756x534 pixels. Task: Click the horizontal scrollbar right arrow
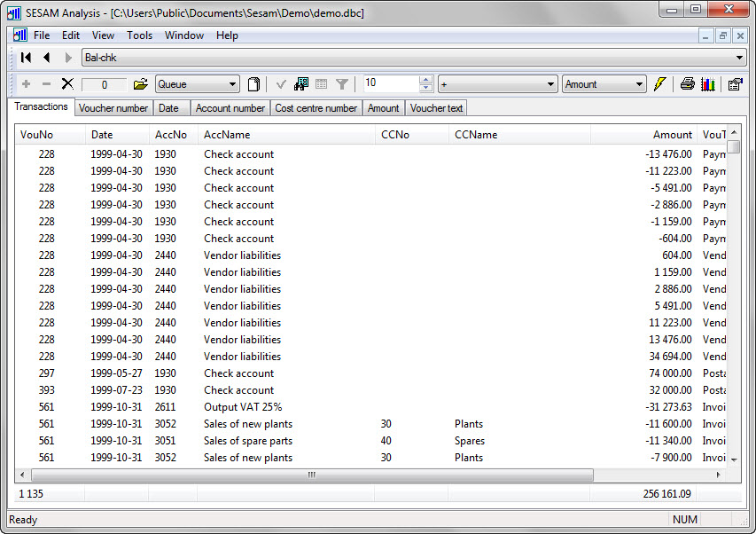point(719,475)
